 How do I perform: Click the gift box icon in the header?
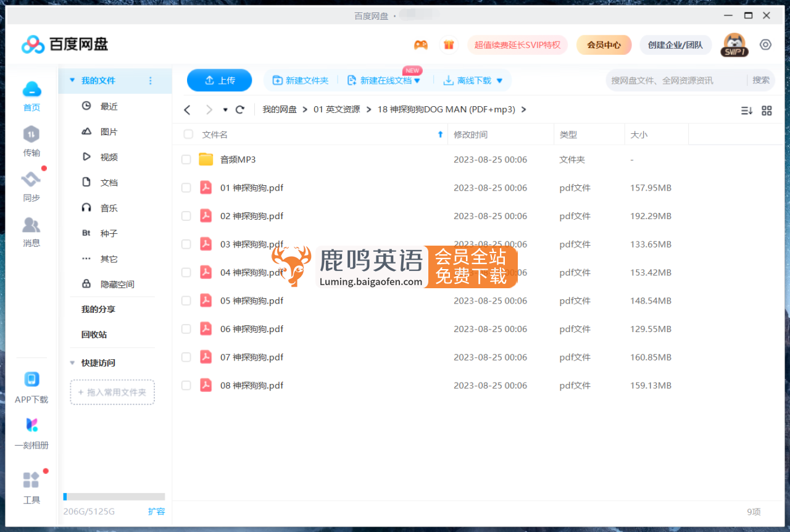click(x=449, y=44)
